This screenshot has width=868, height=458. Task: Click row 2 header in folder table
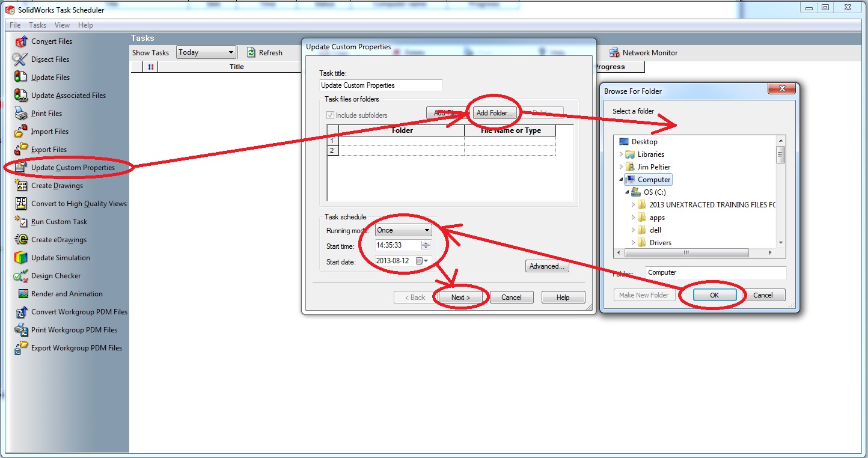click(333, 150)
